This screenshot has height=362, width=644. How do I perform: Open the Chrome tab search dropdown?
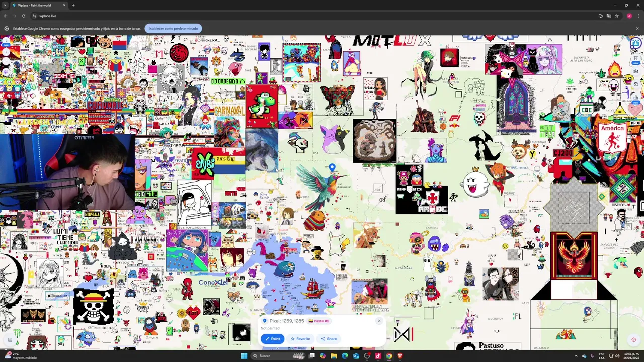[x=6, y=5]
